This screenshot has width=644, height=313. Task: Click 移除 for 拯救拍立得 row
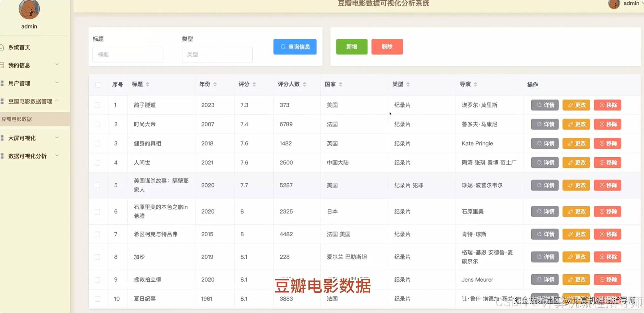(607, 280)
